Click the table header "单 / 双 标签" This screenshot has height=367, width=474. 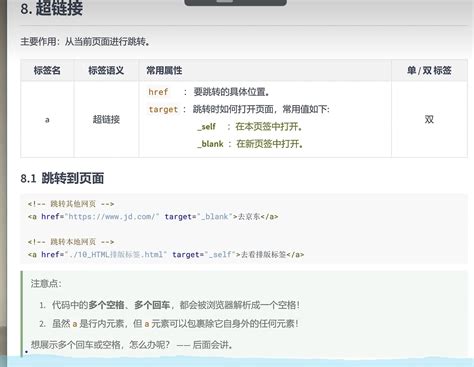click(x=429, y=70)
